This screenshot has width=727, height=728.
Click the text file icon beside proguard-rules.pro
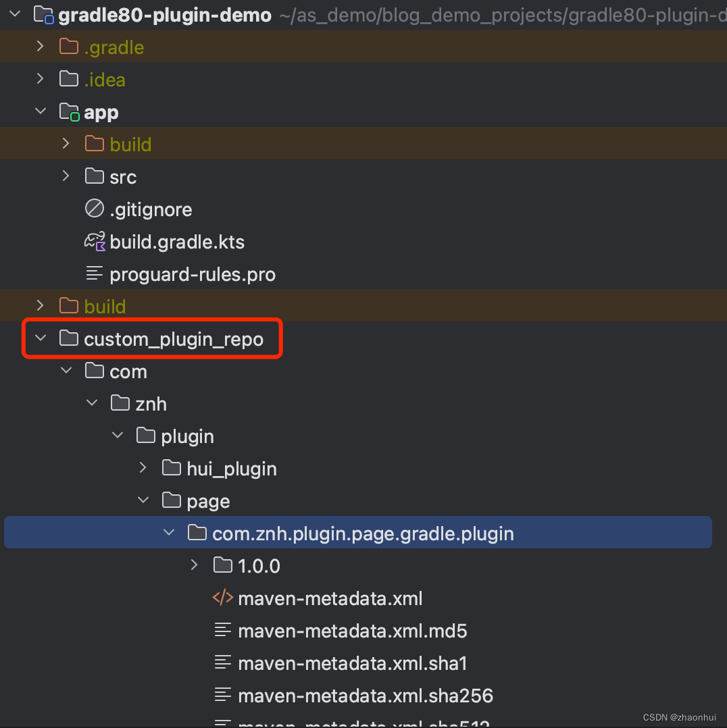(x=95, y=274)
